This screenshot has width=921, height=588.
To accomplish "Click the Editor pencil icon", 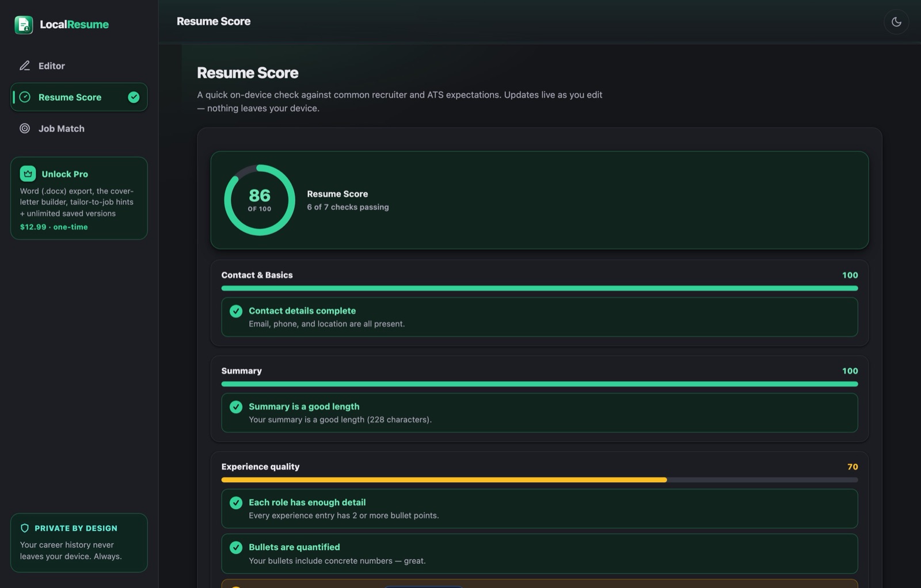I will (25, 66).
